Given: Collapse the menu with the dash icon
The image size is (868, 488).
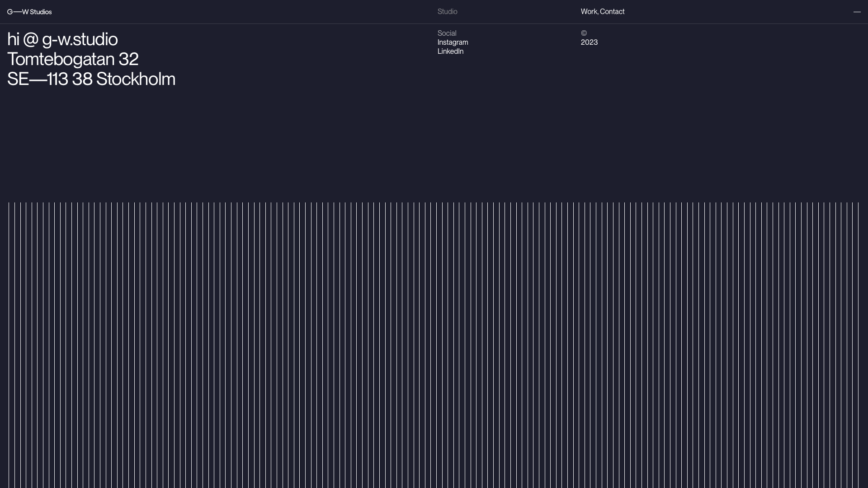Looking at the screenshot, I should pyautogui.click(x=857, y=12).
